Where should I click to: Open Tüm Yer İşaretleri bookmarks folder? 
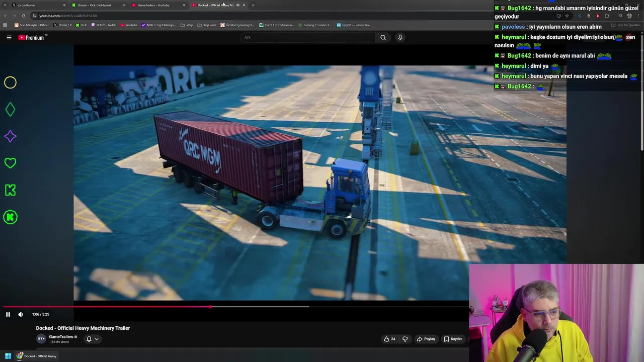[626, 25]
